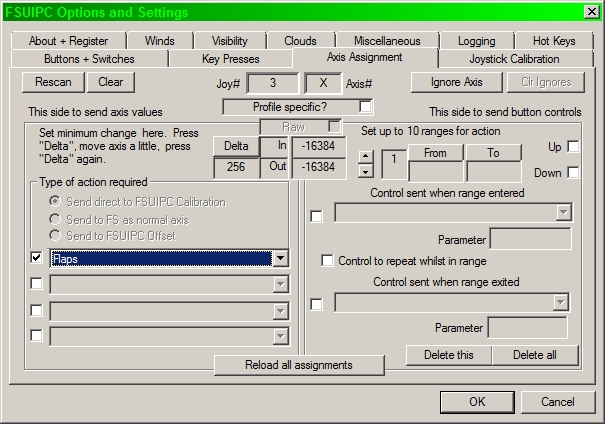Click the Clear button
605x424 pixels.
[x=111, y=82]
